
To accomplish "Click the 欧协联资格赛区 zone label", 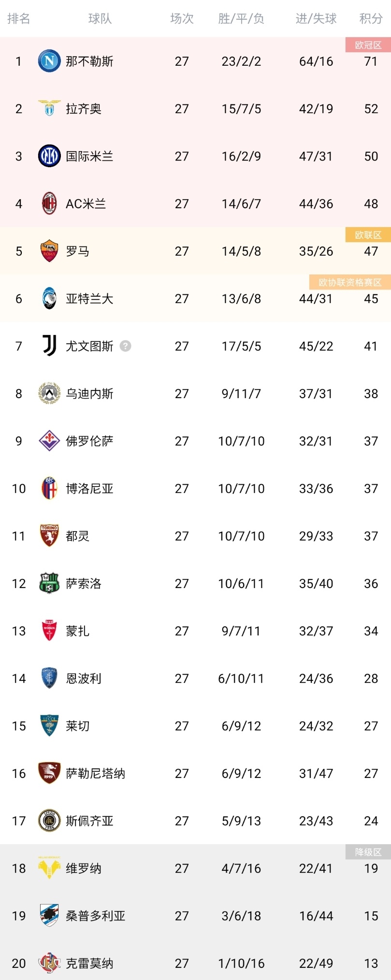I will pos(350,282).
